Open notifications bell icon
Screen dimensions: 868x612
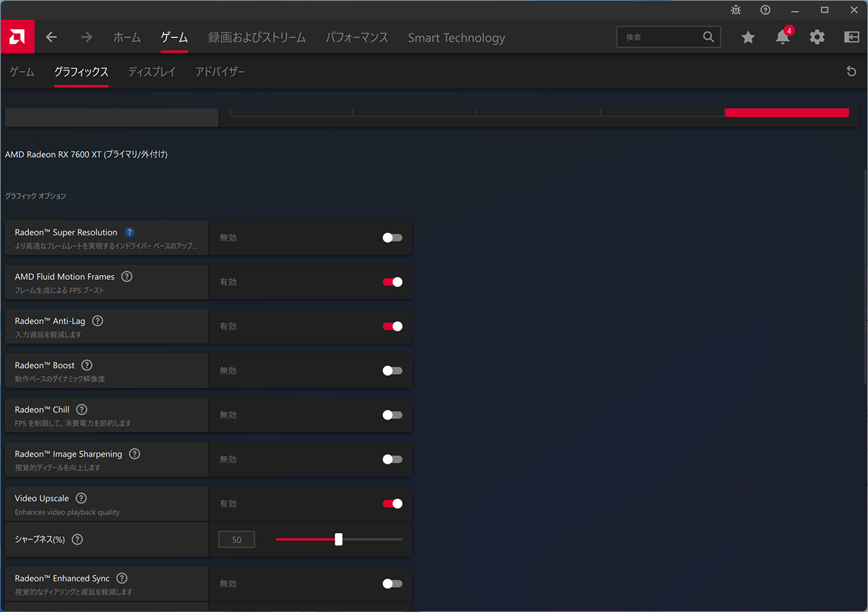(x=783, y=37)
